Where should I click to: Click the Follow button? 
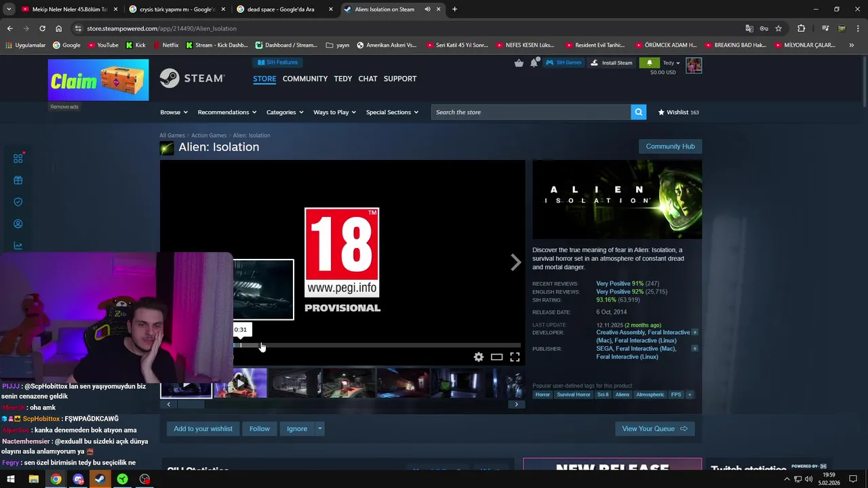pos(260,428)
